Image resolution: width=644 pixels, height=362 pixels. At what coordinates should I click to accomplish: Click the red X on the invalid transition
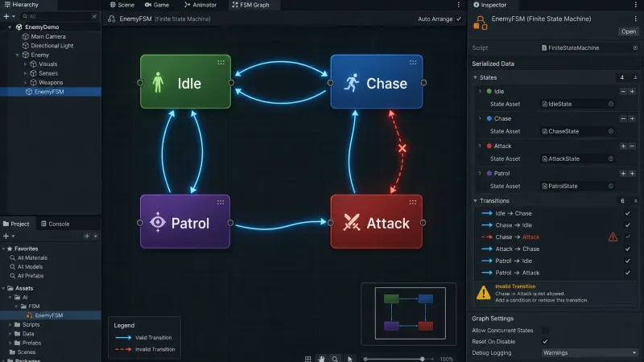[402, 148]
